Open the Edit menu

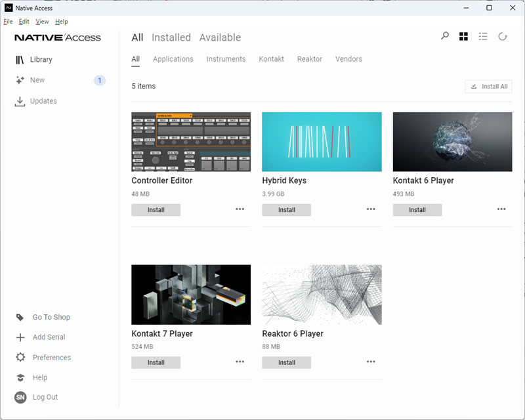(x=24, y=22)
